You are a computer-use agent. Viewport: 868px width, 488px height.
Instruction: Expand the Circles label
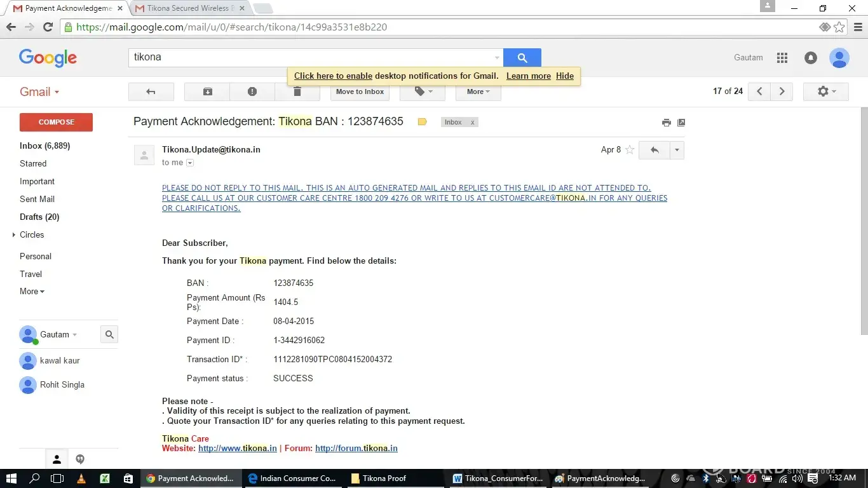click(x=14, y=235)
